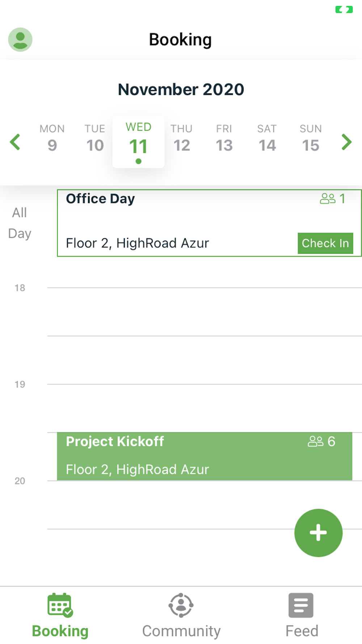Select Thursday 12 in the week strip

click(x=181, y=139)
